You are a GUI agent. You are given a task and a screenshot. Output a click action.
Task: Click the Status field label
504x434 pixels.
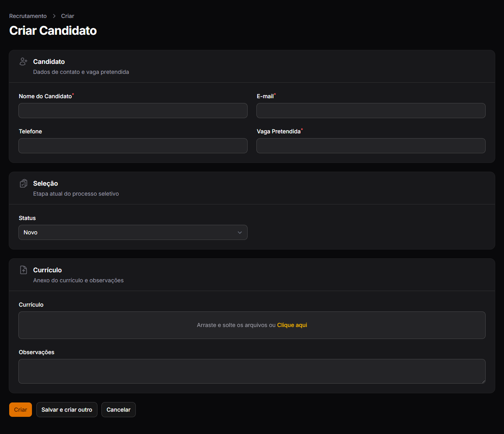(27, 218)
